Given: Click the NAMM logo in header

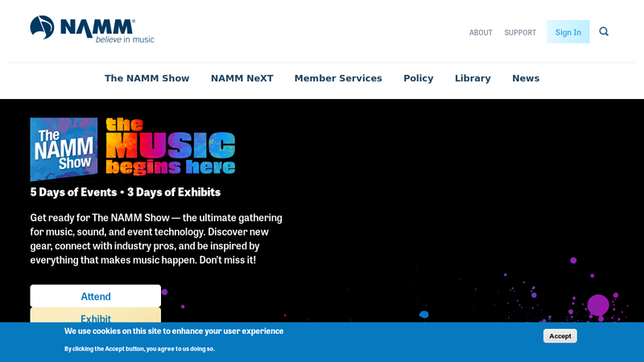Looking at the screenshot, I should click(x=92, y=29).
